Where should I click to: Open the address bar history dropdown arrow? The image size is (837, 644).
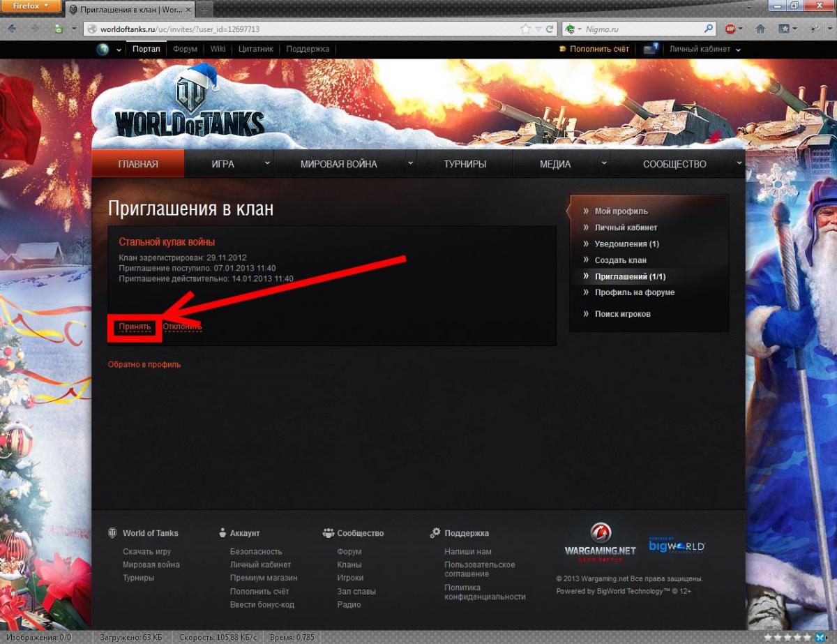coord(539,29)
